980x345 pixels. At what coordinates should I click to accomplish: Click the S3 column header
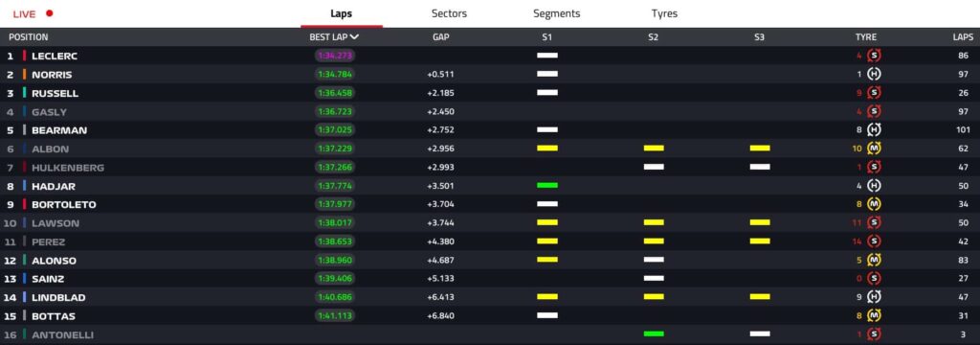pyautogui.click(x=759, y=37)
